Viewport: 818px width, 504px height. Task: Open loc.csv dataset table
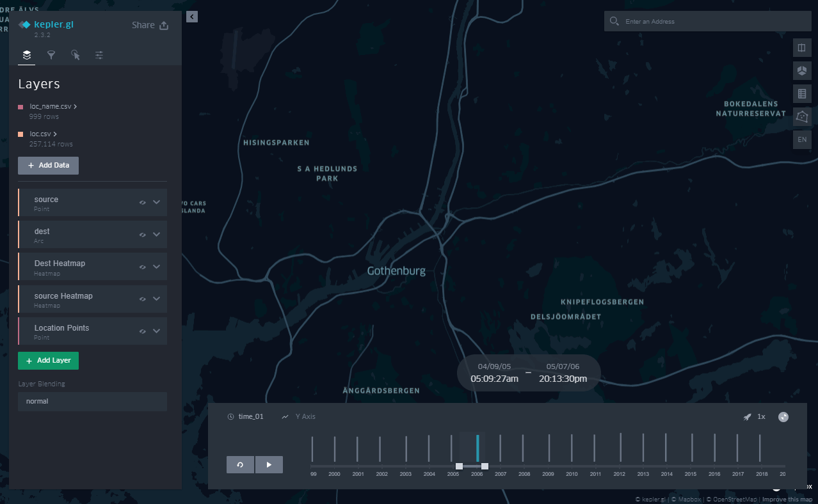44,134
